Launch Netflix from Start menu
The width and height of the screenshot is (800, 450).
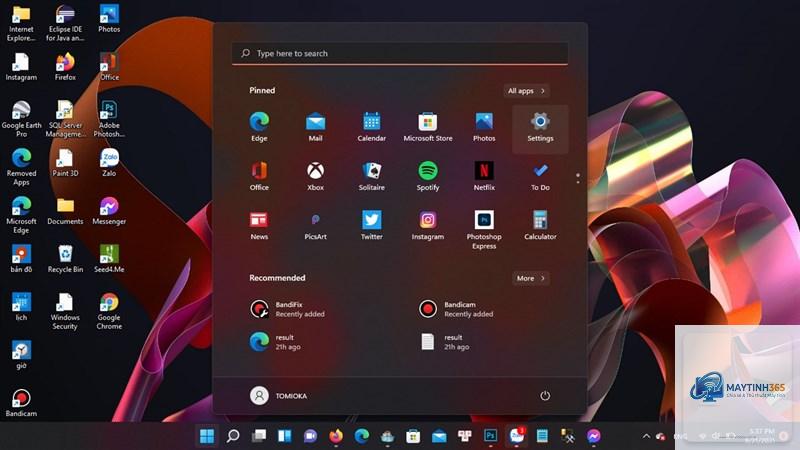coord(484,177)
